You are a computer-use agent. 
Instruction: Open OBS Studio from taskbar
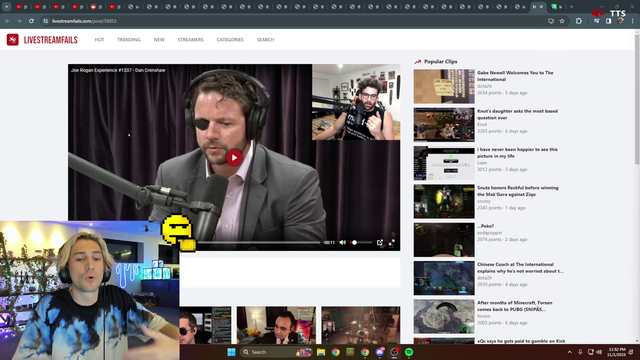point(394,352)
